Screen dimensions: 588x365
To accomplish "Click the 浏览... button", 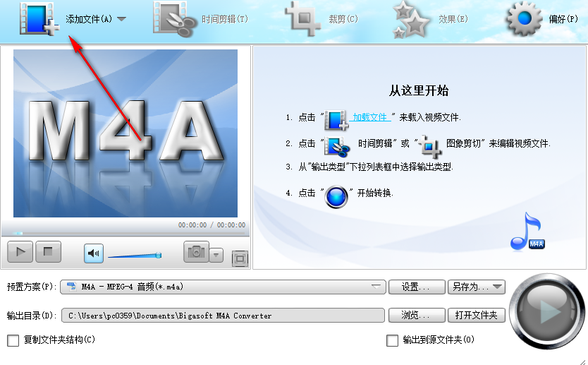I will tap(417, 315).
